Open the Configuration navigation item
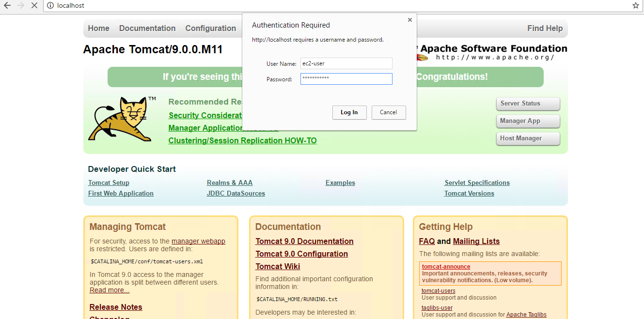The width and height of the screenshot is (644, 319). coord(210,29)
